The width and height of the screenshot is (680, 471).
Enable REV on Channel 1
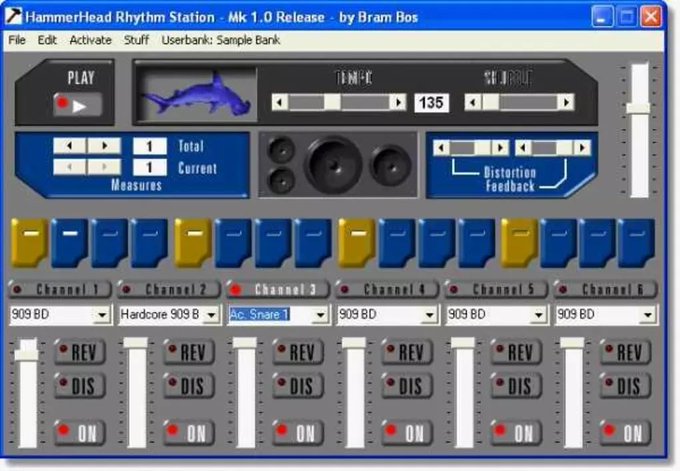coord(80,352)
